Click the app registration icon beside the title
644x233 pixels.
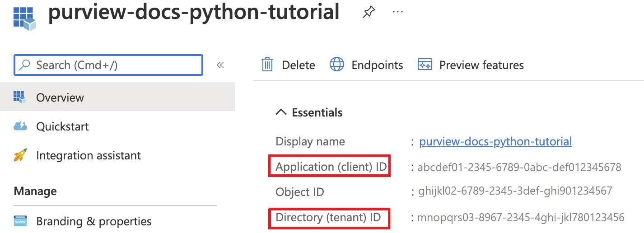pos(24,18)
